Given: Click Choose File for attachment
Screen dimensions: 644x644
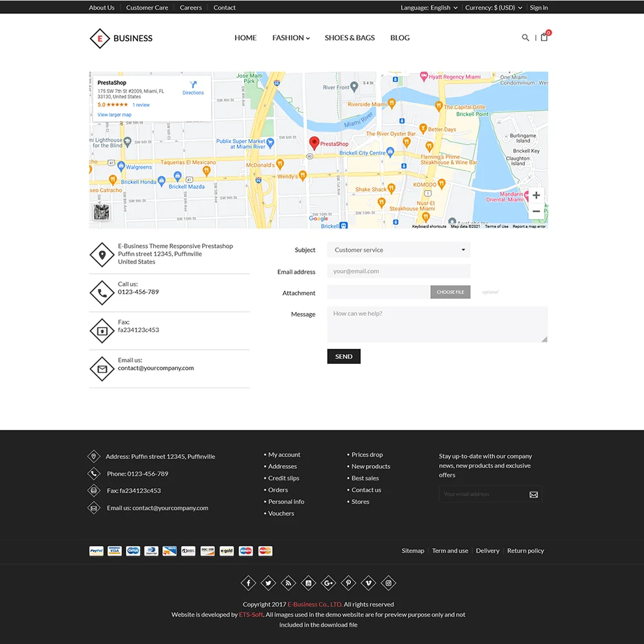Looking at the screenshot, I should (450, 292).
